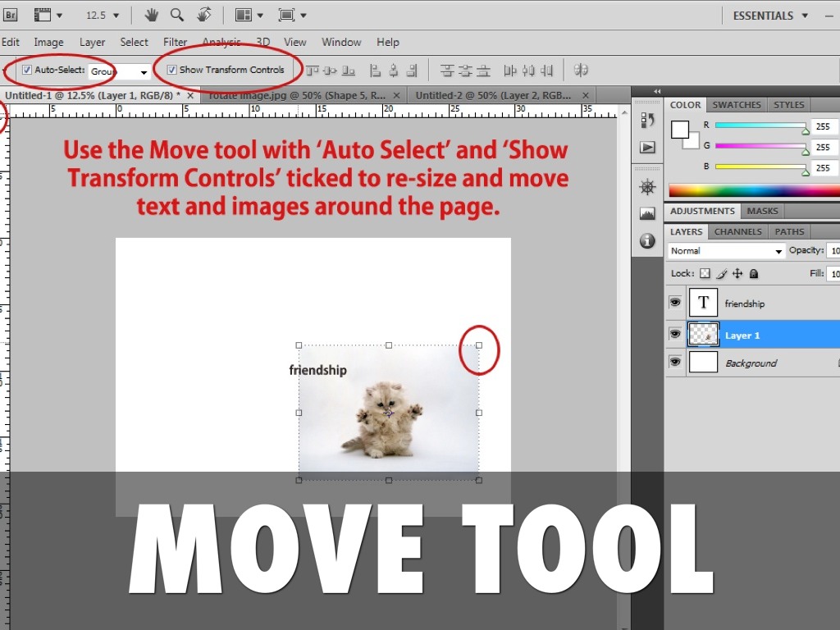Open the Info panel icon

pyautogui.click(x=647, y=240)
